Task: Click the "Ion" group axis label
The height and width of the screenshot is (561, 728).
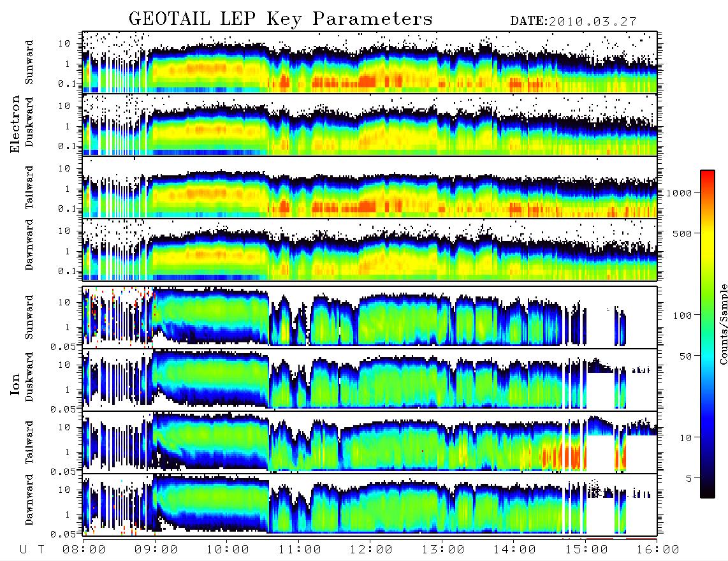Action: point(15,384)
